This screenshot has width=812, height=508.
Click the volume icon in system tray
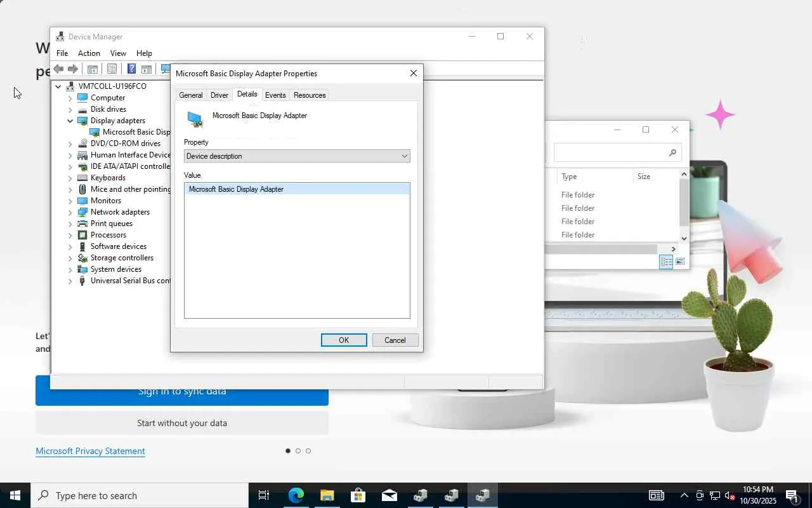point(730,495)
